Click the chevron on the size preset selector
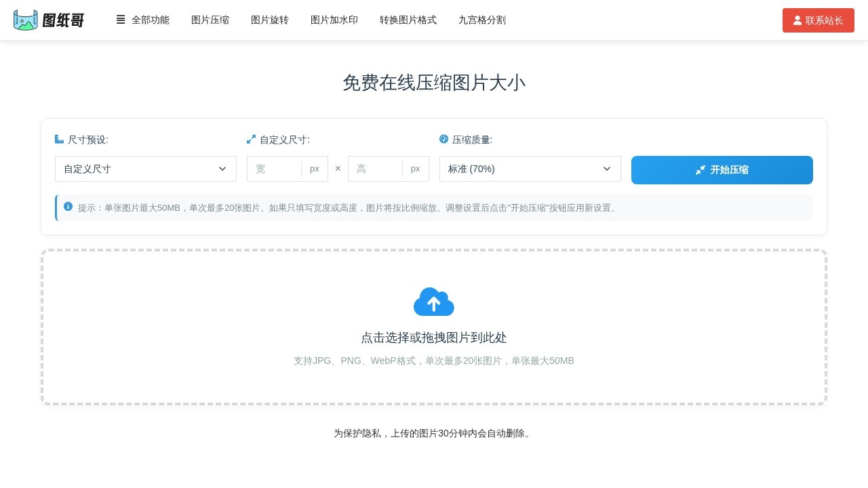Viewport: 868px width, 488px height. 222,169
